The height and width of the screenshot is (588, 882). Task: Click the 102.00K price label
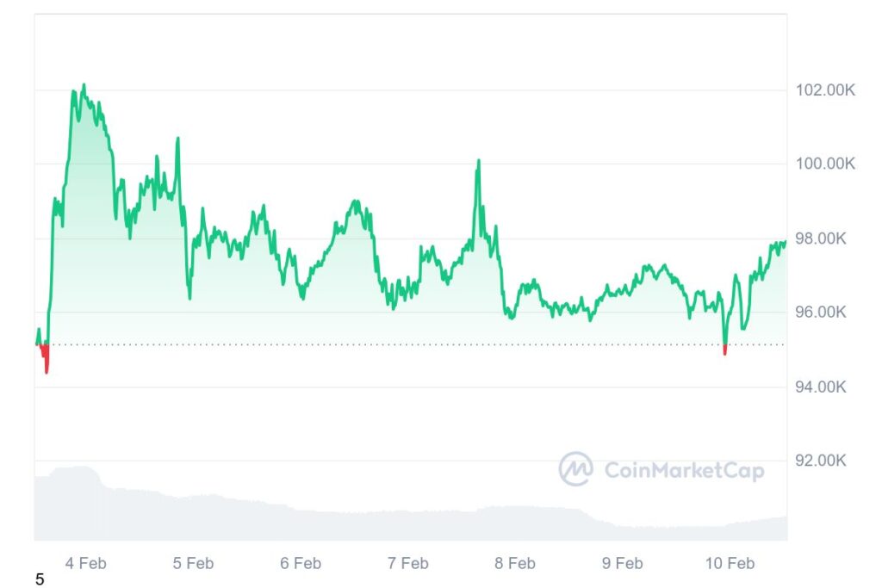(x=822, y=90)
